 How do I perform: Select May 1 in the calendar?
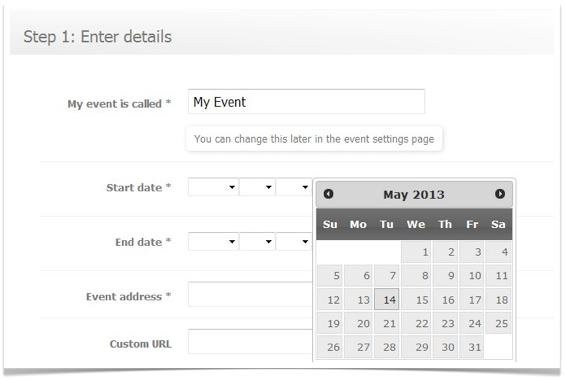pos(416,252)
